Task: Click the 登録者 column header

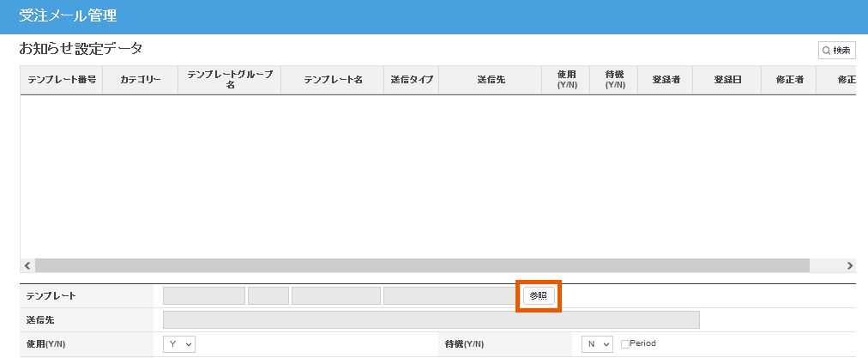Action: coord(666,80)
